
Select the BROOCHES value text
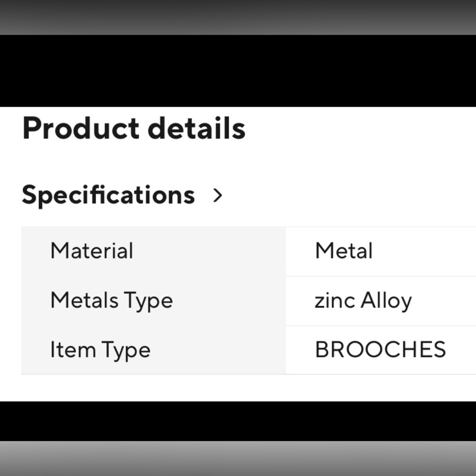[x=380, y=350]
